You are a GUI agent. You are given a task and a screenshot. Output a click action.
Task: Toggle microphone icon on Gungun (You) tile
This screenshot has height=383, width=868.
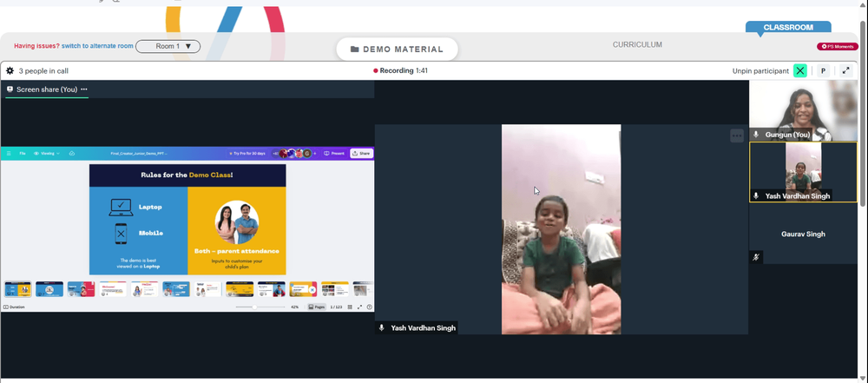(x=756, y=135)
